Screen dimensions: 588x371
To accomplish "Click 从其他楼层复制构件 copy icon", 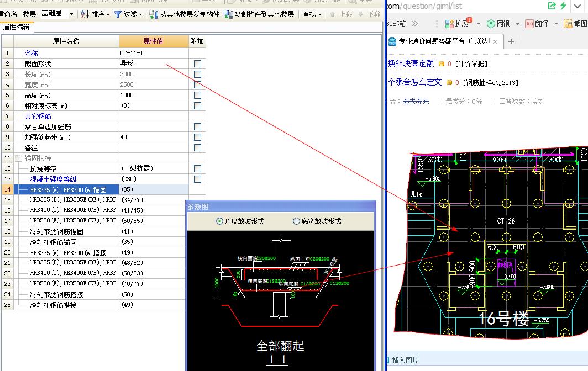I will pos(154,14).
